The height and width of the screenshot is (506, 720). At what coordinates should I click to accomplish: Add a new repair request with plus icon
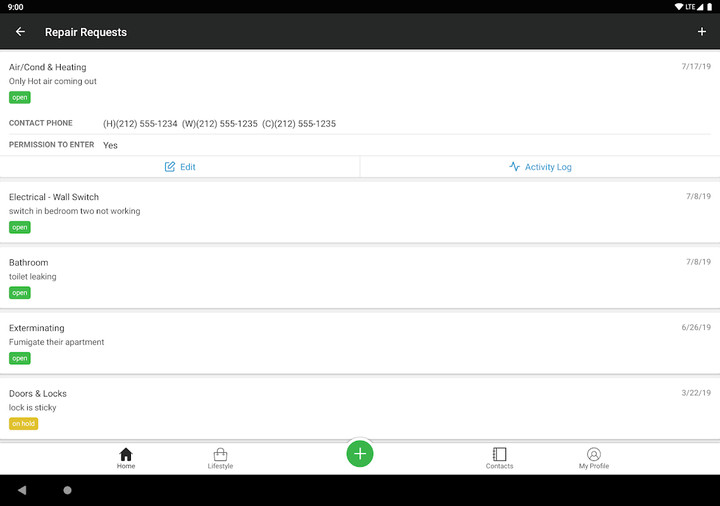(701, 32)
